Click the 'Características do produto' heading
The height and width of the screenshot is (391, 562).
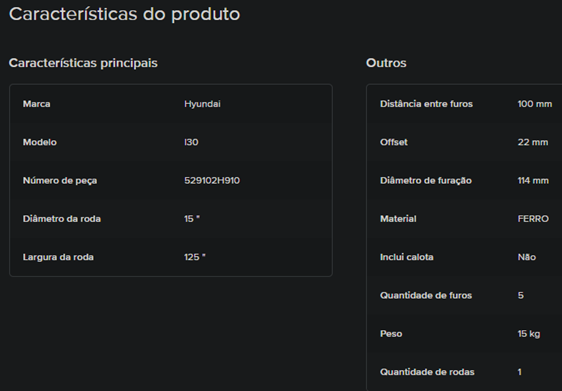tap(124, 15)
